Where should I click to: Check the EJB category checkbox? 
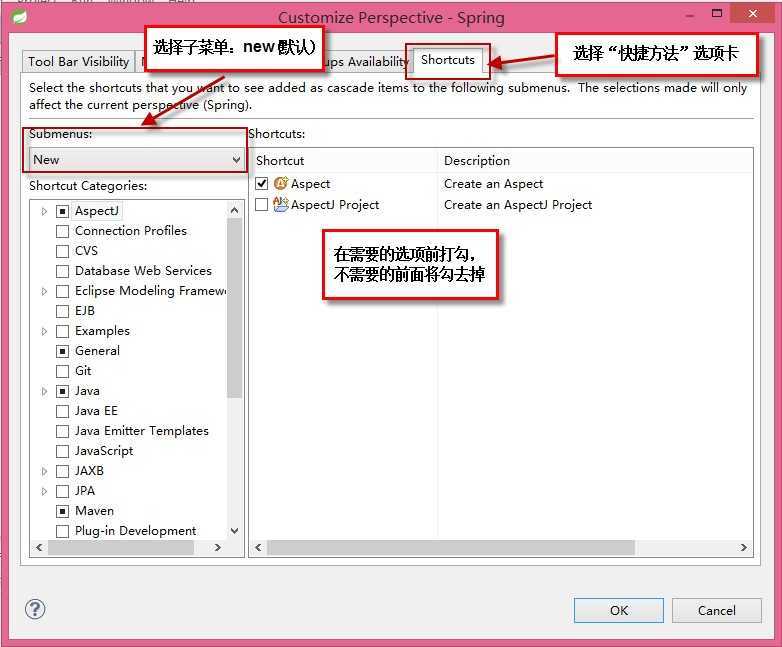(x=62, y=311)
